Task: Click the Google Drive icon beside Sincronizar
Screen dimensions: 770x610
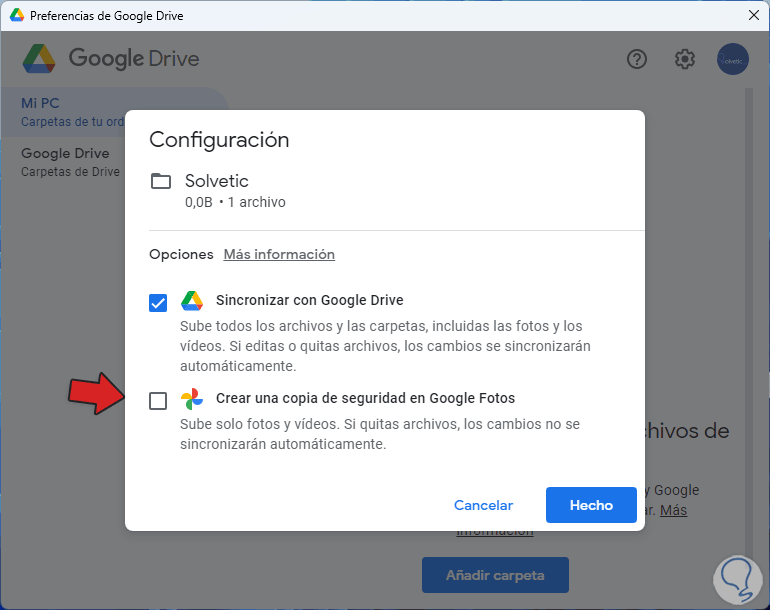Action: click(192, 301)
